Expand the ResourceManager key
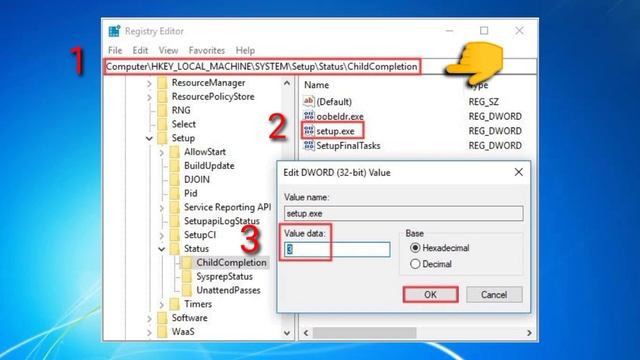640x360 pixels. [x=149, y=84]
